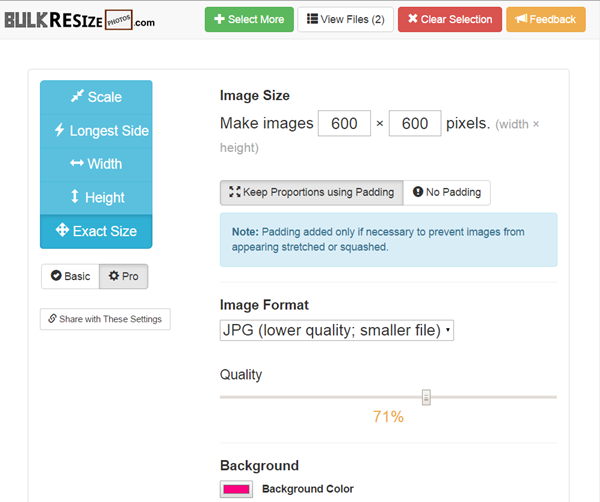Click the image width input field
This screenshot has width=600, height=502.
point(344,123)
